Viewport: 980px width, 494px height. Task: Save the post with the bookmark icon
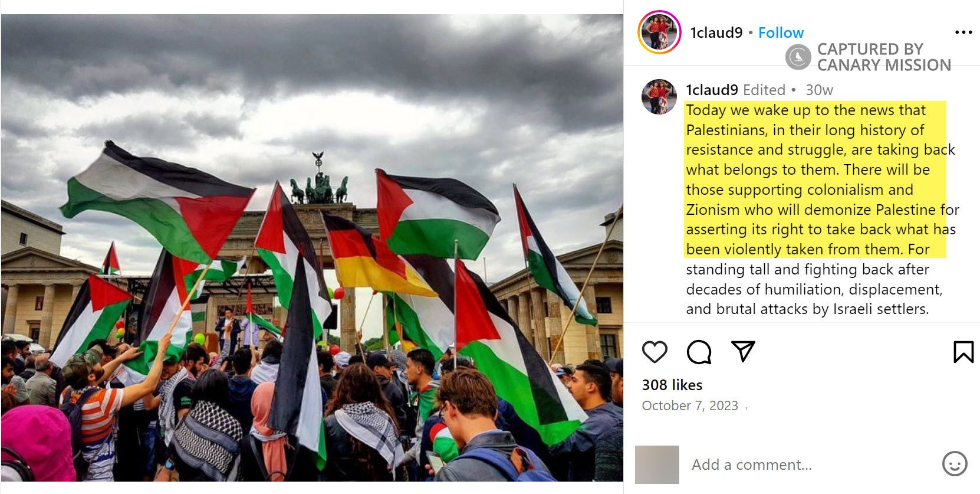(x=963, y=352)
